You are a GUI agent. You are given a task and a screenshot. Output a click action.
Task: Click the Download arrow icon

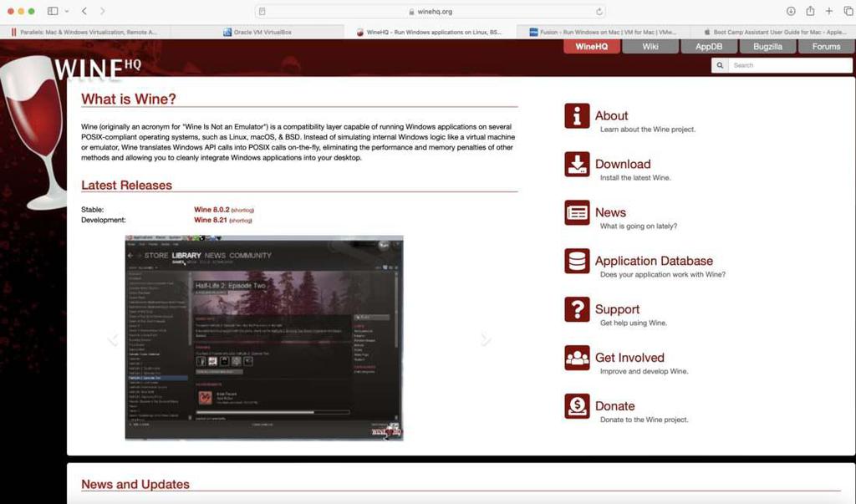(x=577, y=165)
